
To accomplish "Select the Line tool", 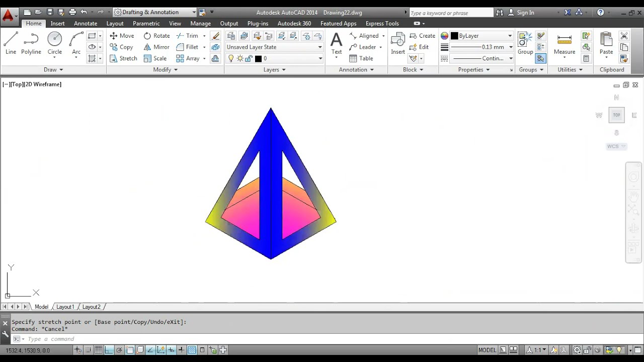I will tap(11, 43).
